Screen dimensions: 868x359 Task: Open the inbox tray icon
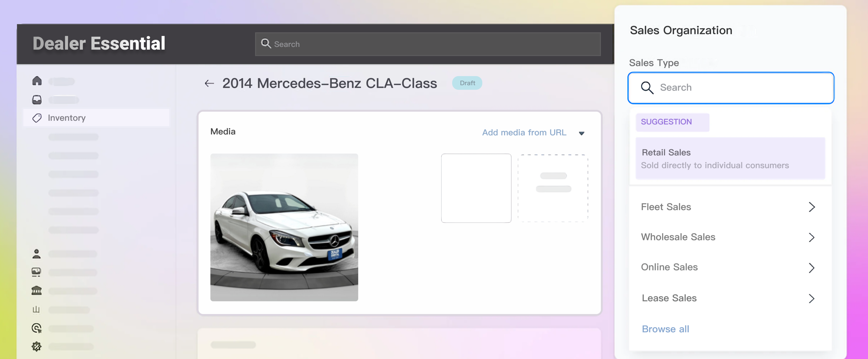(37, 100)
